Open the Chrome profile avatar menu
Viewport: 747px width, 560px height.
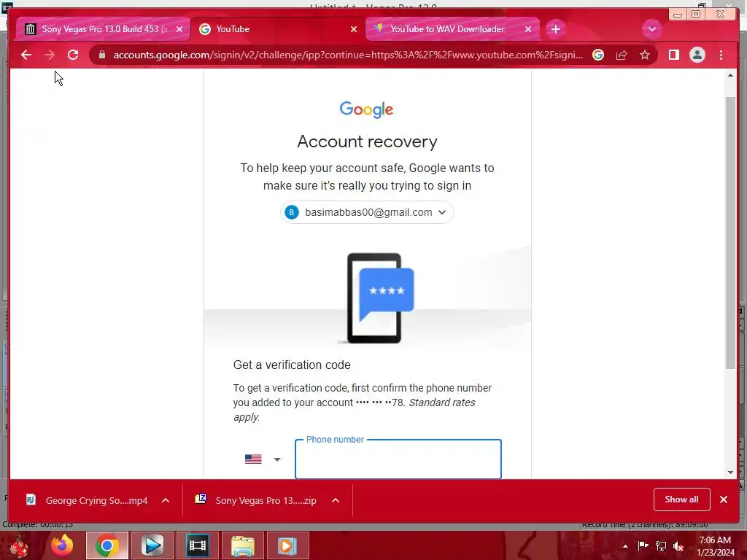point(697,55)
